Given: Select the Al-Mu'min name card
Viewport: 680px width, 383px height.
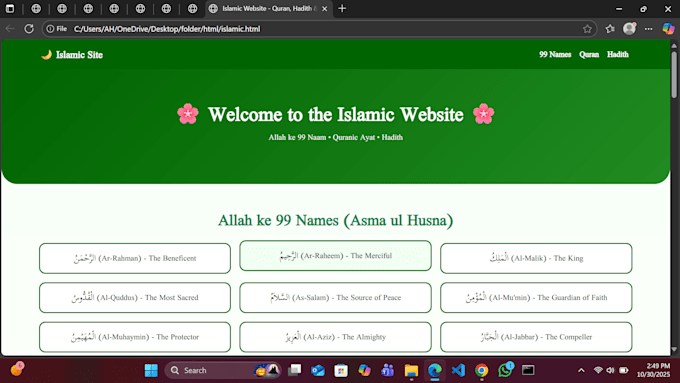Looking at the screenshot, I should pos(536,298).
